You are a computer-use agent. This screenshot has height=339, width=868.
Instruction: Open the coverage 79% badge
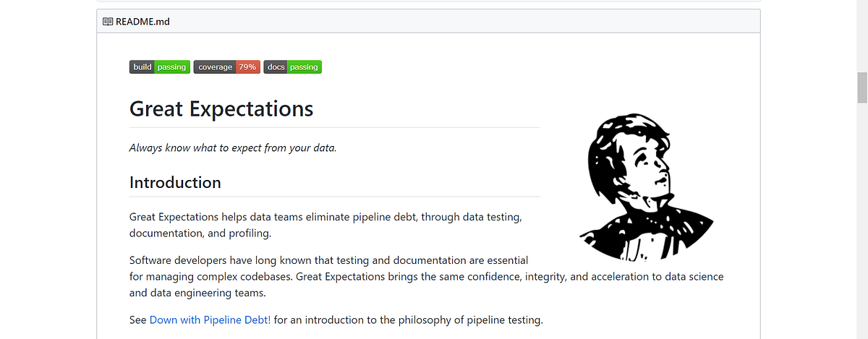(x=226, y=67)
